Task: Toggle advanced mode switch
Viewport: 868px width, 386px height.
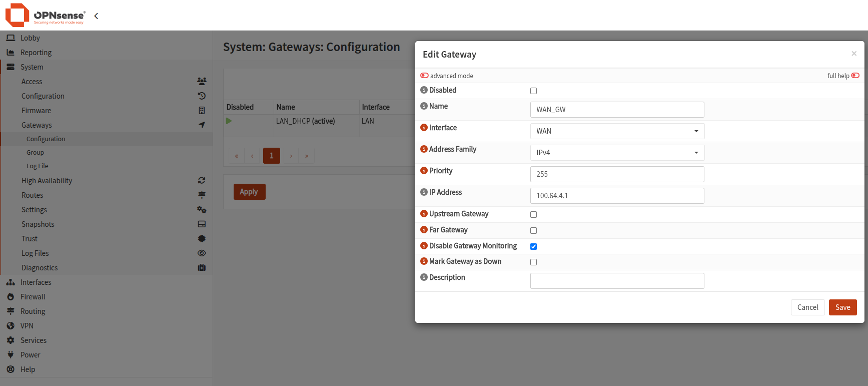Action: pyautogui.click(x=424, y=76)
